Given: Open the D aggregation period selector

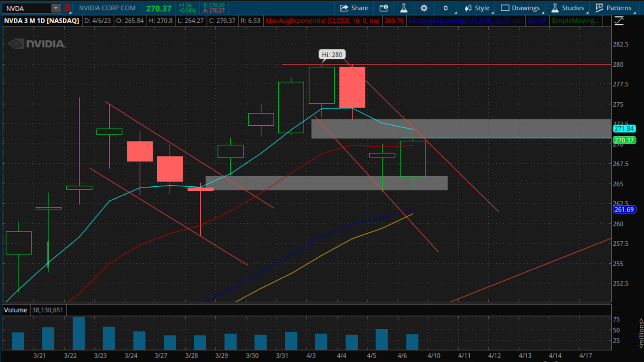Looking at the screenshot, I should (446, 8).
